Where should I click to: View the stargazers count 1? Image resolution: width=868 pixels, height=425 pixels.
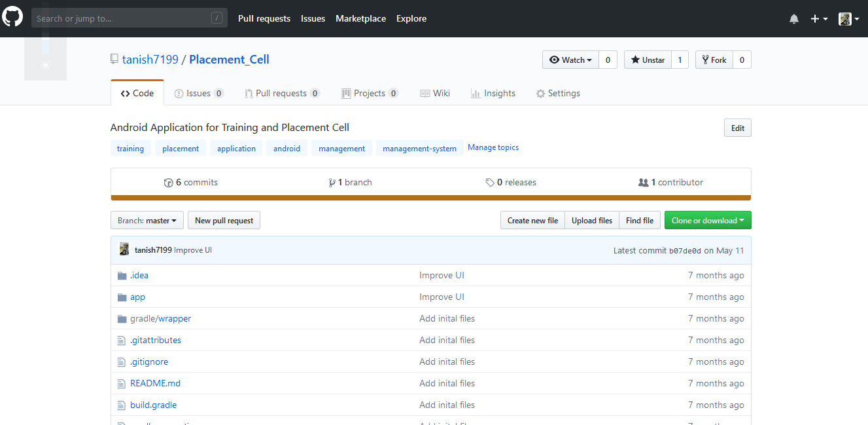(680, 60)
